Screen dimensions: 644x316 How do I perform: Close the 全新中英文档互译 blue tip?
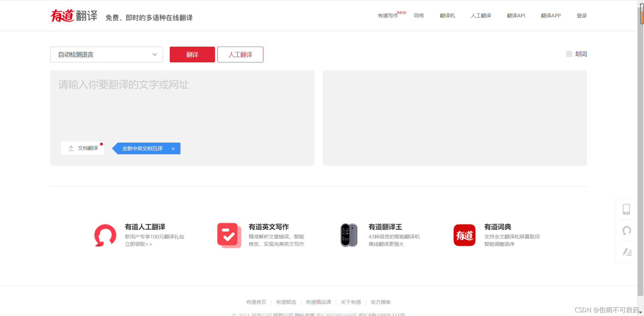coord(173,149)
